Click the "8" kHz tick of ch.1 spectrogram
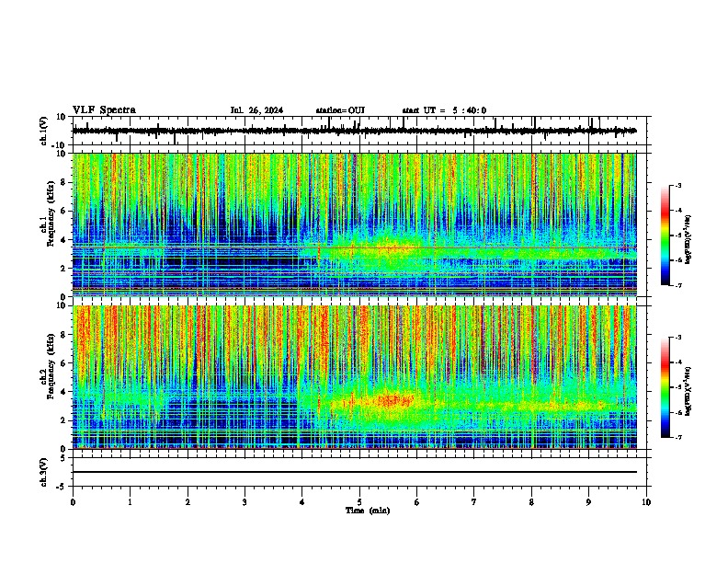The image size is (728, 563). coord(63,182)
